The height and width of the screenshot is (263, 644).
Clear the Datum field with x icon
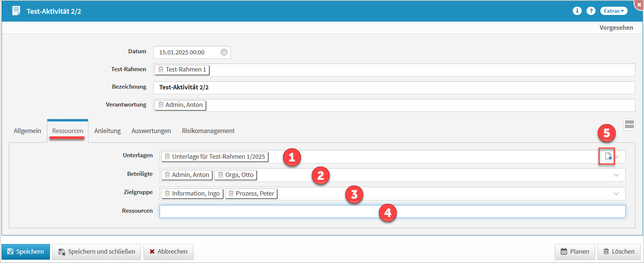[x=224, y=53]
